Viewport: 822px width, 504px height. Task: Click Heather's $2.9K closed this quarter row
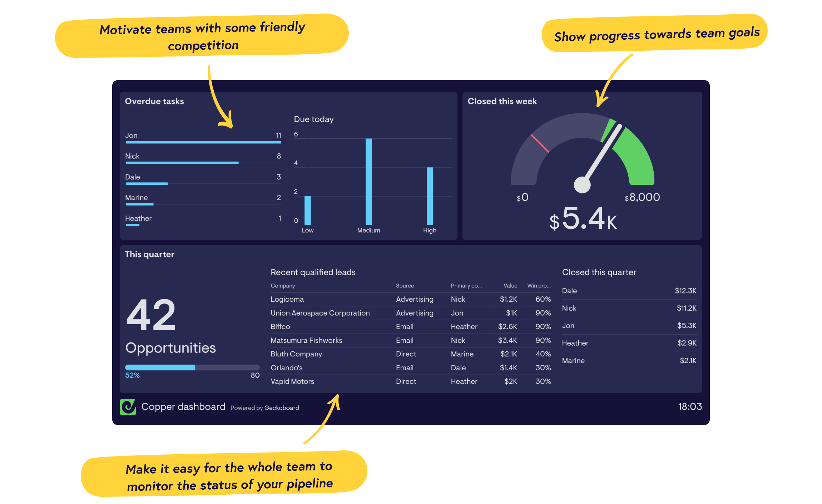tap(629, 343)
